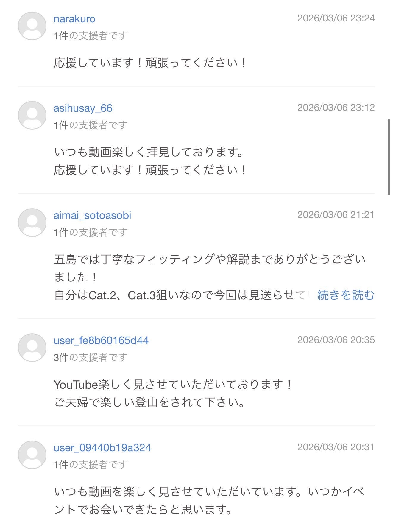Click the 2026/03/06 21:21 timestamp
This screenshot has height=532, width=393.
point(336,215)
